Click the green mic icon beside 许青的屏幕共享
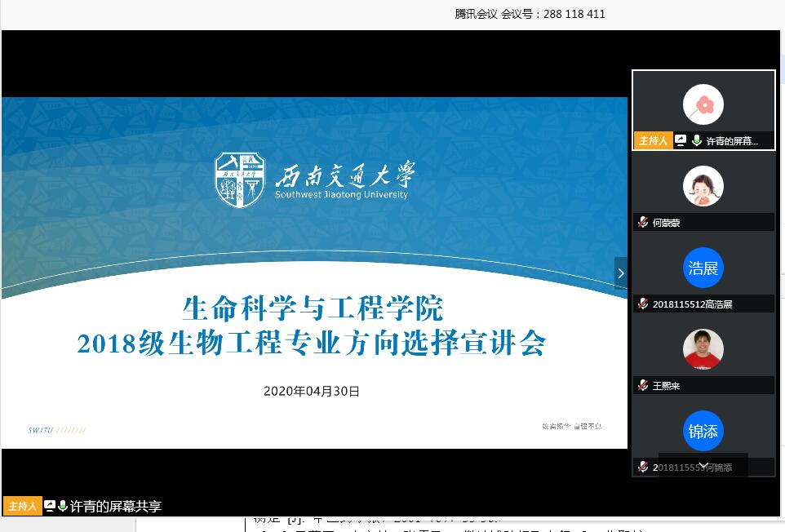Image resolution: width=785 pixels, height=532 pixels. 63,506
